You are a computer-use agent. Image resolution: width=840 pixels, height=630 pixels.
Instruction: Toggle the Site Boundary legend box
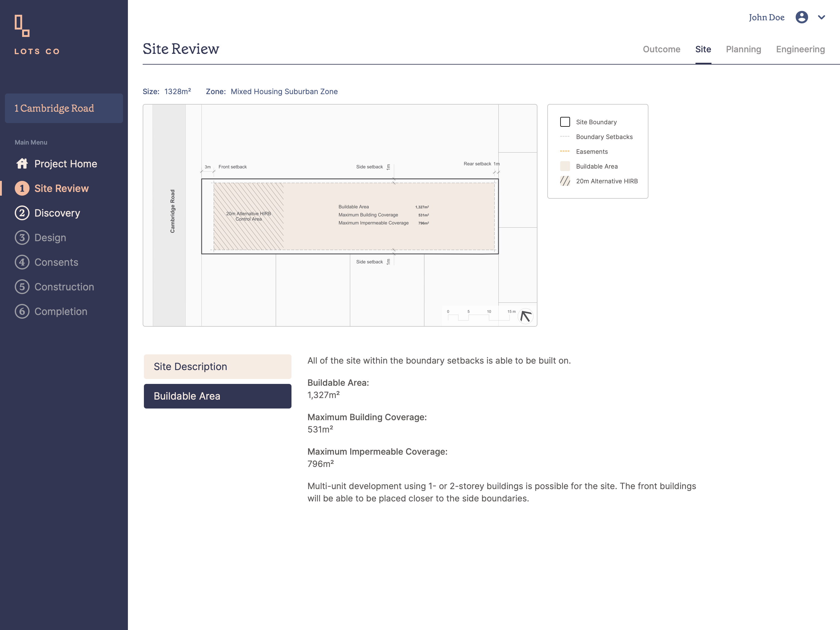point(565,122)
